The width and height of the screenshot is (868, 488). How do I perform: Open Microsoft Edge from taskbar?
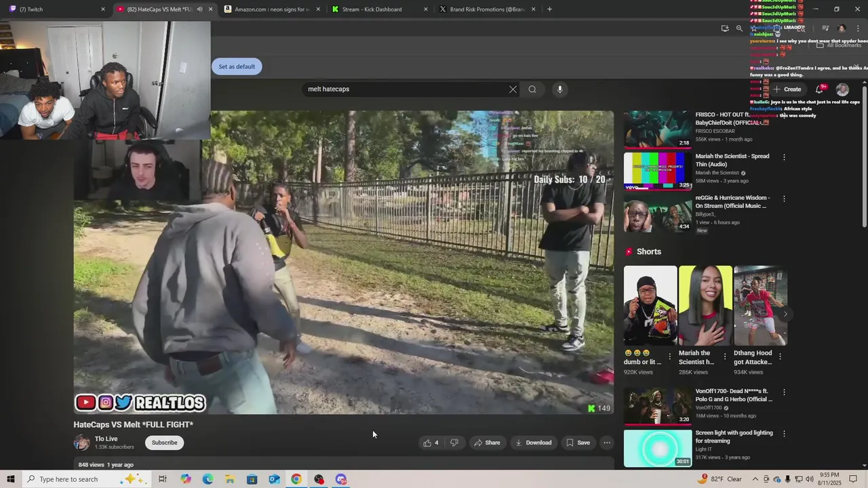pyautogui.click(x=208, y=479)
